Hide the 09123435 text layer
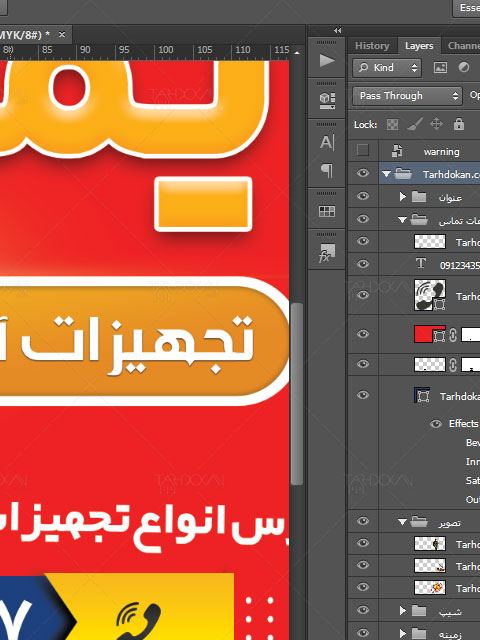Image resolution: width=480 pixels, height=640 pixels. [363, 264]
